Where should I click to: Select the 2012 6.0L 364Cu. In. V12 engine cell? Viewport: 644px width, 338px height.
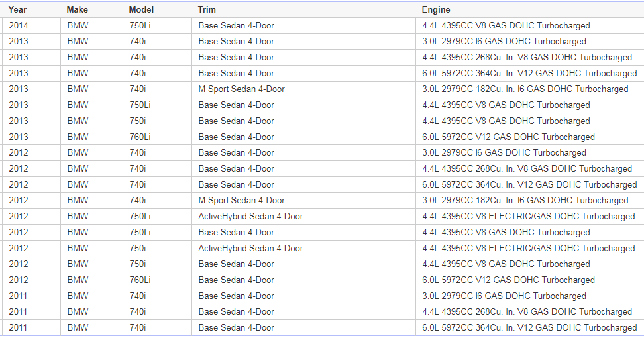[529, 185]
